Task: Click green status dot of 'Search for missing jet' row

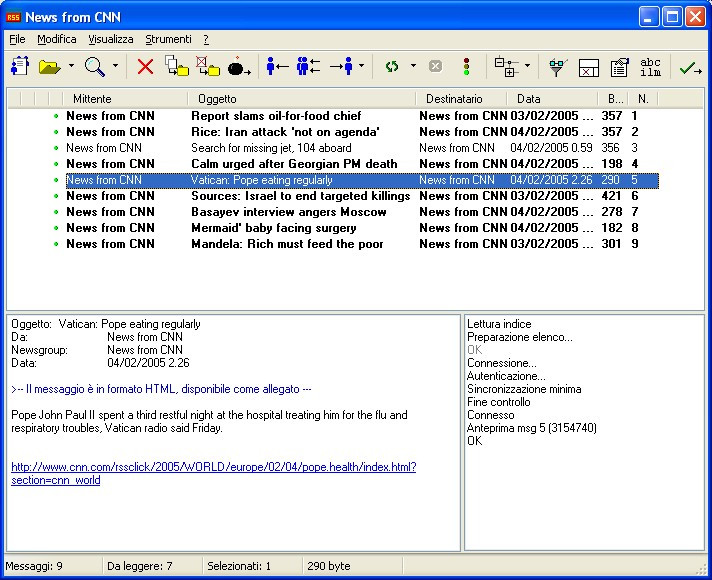Action: click(x=56, y=148)
